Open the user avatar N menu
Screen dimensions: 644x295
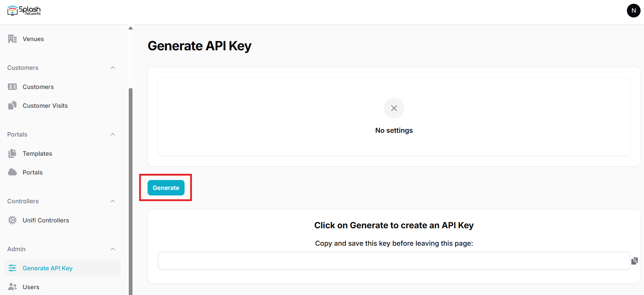pos(633,11)
